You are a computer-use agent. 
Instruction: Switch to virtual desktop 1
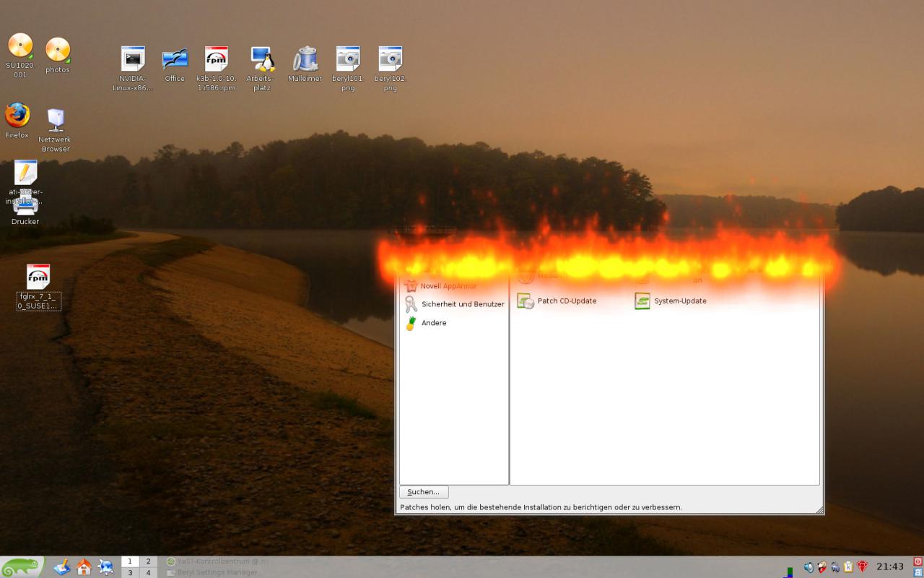point(130,561)
